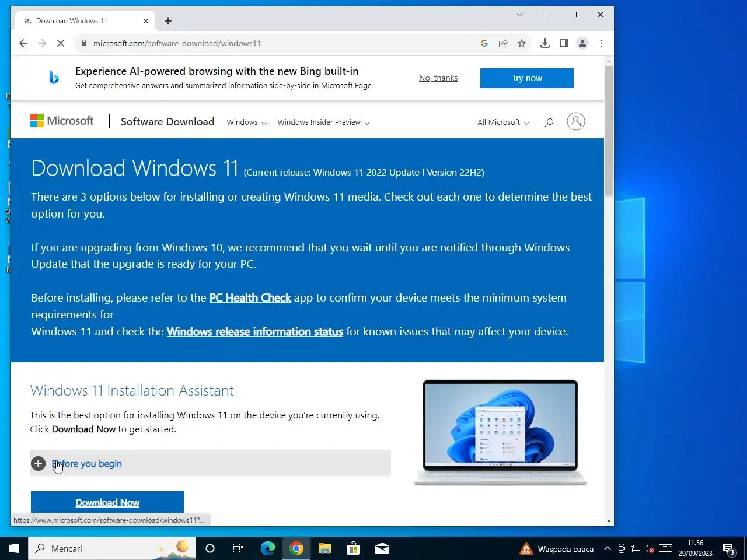Viewport: 747px width, 560px height.
Task: Open Windows Insider Preview dropdown
Action: pos(323,123)
